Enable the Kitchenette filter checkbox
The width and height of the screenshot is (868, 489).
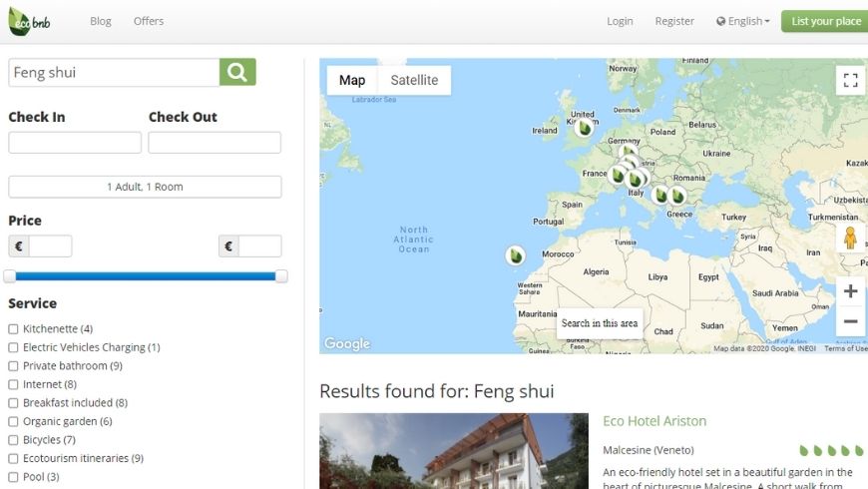point(13,329)
